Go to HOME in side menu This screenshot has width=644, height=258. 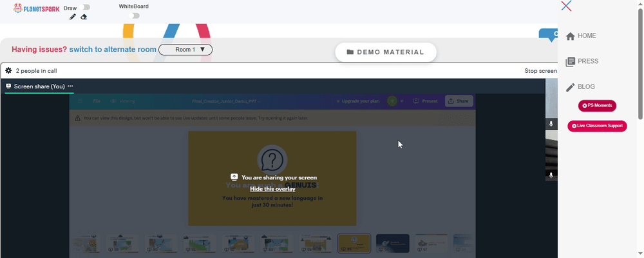click(x=581, y=36)
